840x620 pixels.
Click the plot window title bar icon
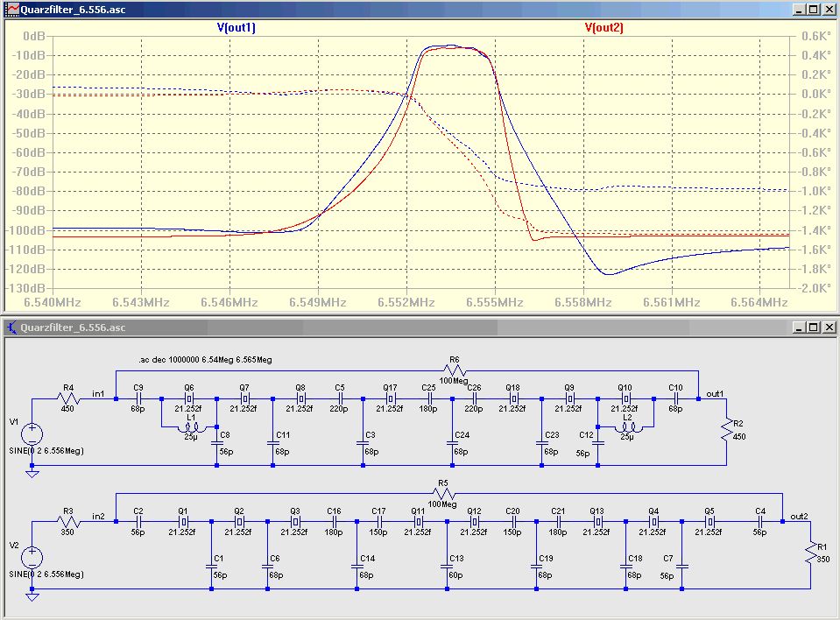[x=12, y=9]
